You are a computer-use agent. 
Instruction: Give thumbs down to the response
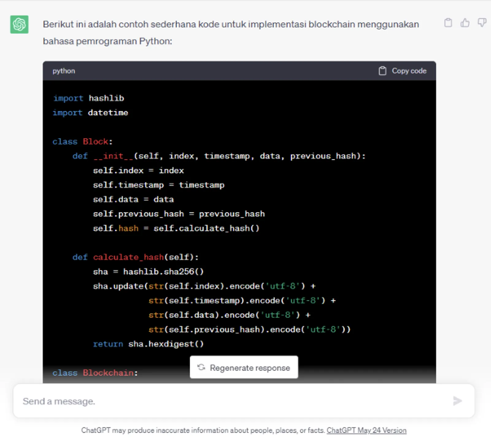[482, 23]
